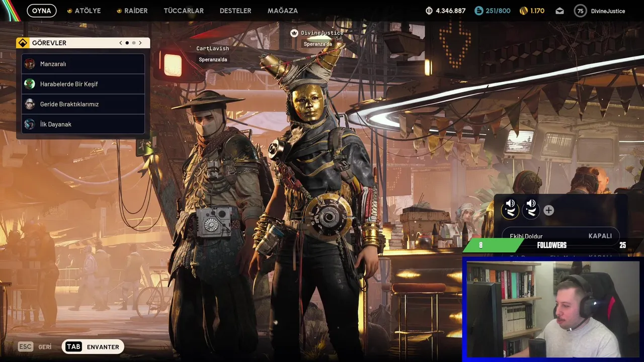Viewport: 644px width, 362px height.
Task: Select second squad member emblem slot
Action: [531, 212]
